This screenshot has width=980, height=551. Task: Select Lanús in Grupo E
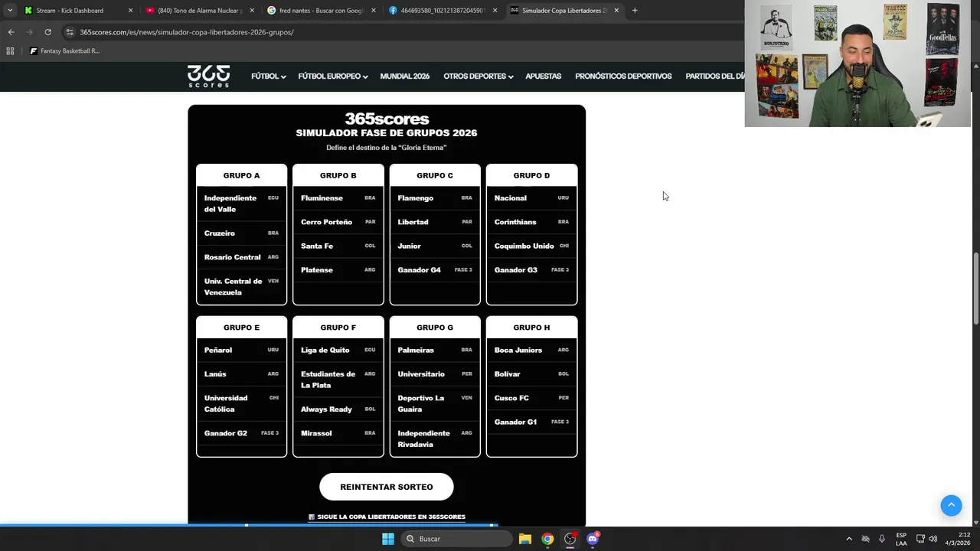241,374
